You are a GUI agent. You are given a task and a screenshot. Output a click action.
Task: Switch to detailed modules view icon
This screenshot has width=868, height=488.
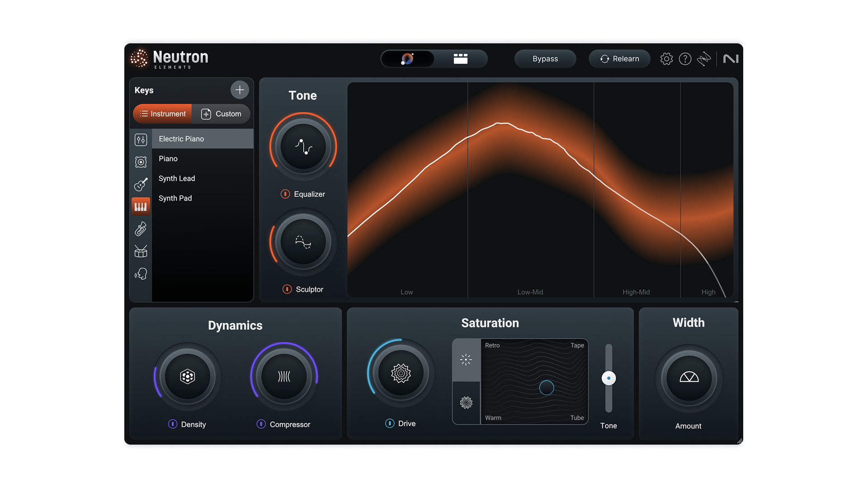click(x=460, y=59)
